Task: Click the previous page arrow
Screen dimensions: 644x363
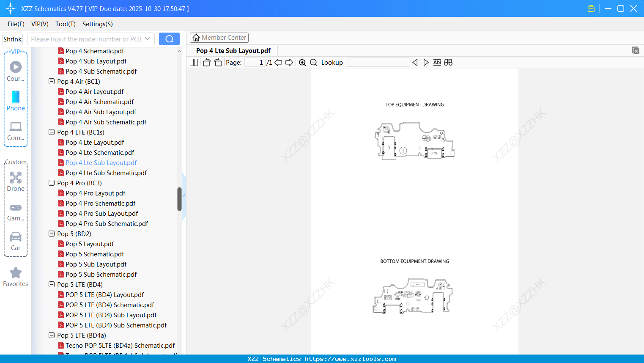Action: click(278, 62)
